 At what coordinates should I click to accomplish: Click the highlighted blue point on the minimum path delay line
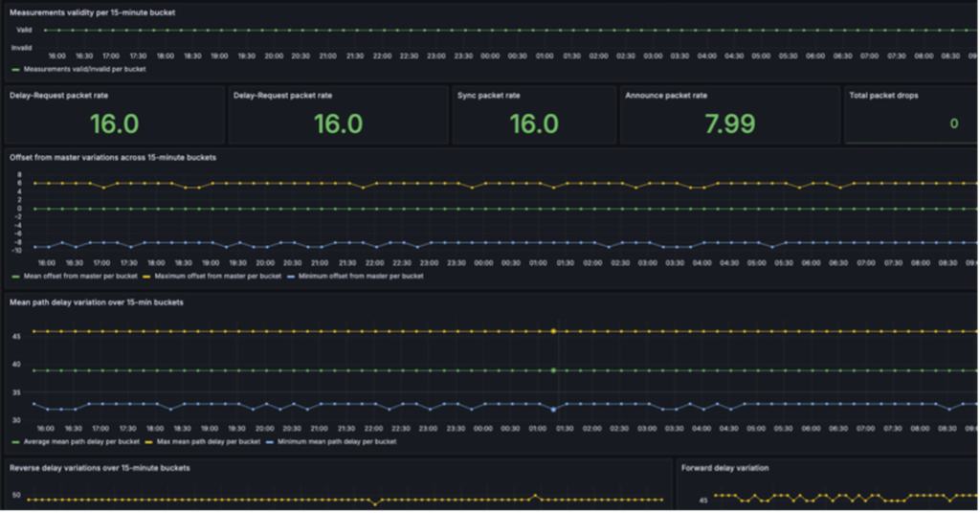[x=553, y=409]
